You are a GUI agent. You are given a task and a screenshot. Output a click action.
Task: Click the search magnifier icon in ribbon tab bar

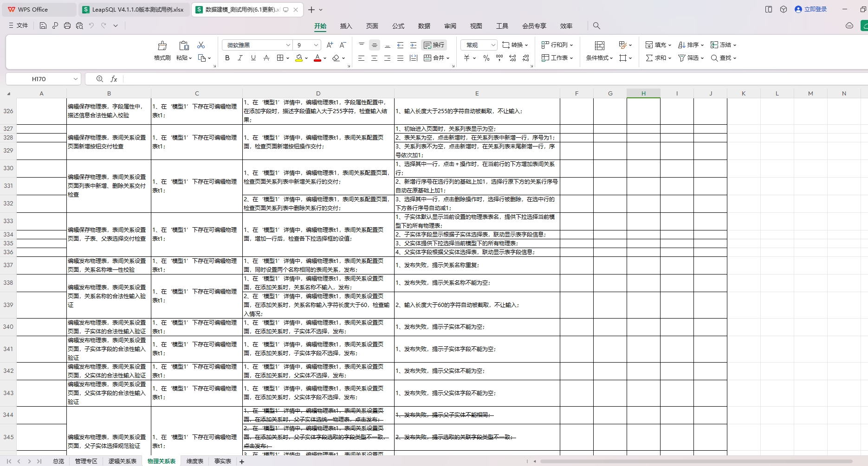point(596,26)
